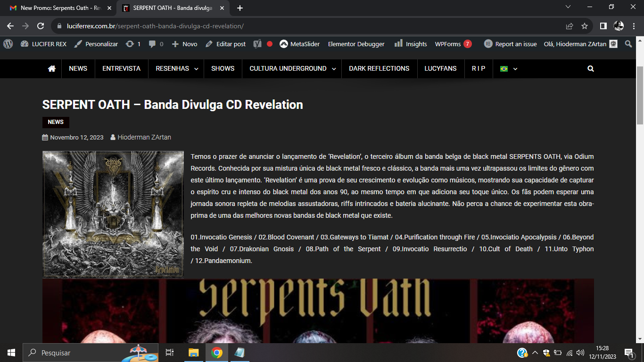
Task: Open Revelation album cover image
Action: pyautogui.click(x=113, y=214)
